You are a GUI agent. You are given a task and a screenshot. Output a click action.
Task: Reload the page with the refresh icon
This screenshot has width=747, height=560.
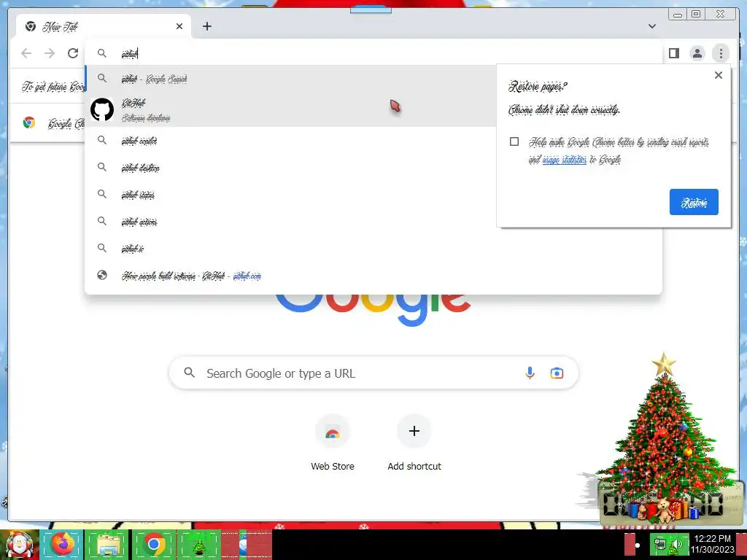pos(73,53)
